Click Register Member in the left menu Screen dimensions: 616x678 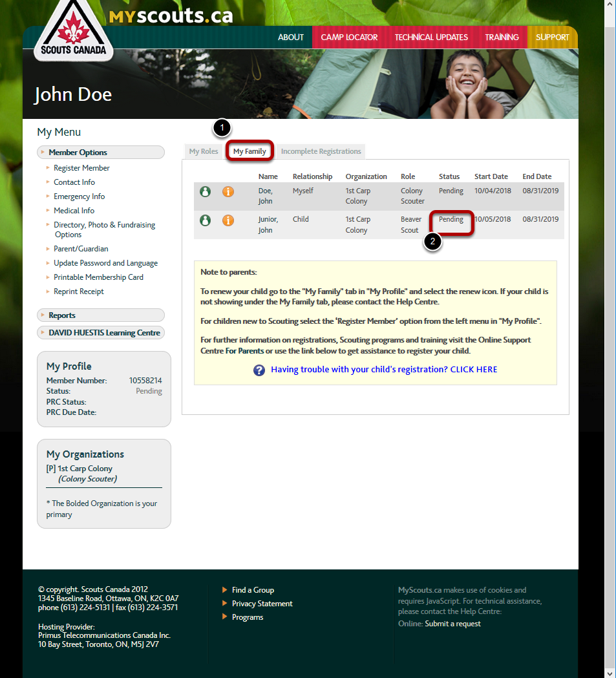[x=81, y=168]
